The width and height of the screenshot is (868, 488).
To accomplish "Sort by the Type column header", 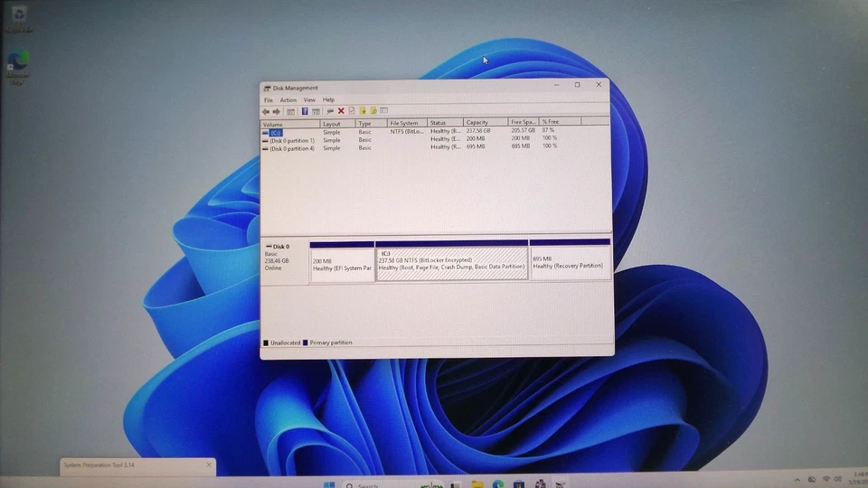I will (x=371, y=124).
